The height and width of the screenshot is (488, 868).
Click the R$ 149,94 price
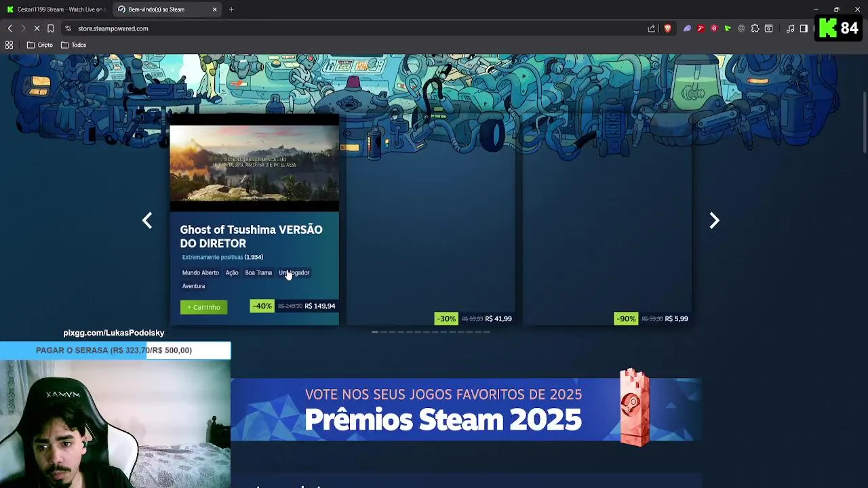pyautogui.click(x=320, y=306)
